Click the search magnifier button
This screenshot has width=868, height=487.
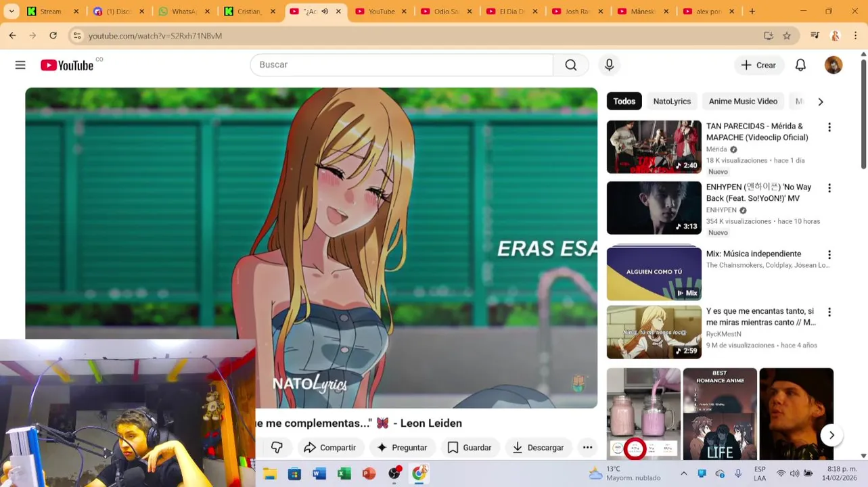[x=571, y=65]
